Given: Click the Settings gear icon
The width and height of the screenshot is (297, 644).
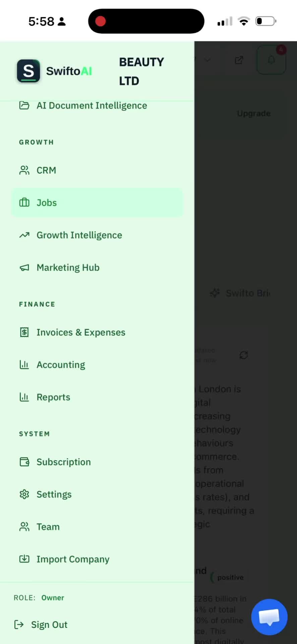Looking at the screenshot, I should pyautogui.click(x=24, y=494).
